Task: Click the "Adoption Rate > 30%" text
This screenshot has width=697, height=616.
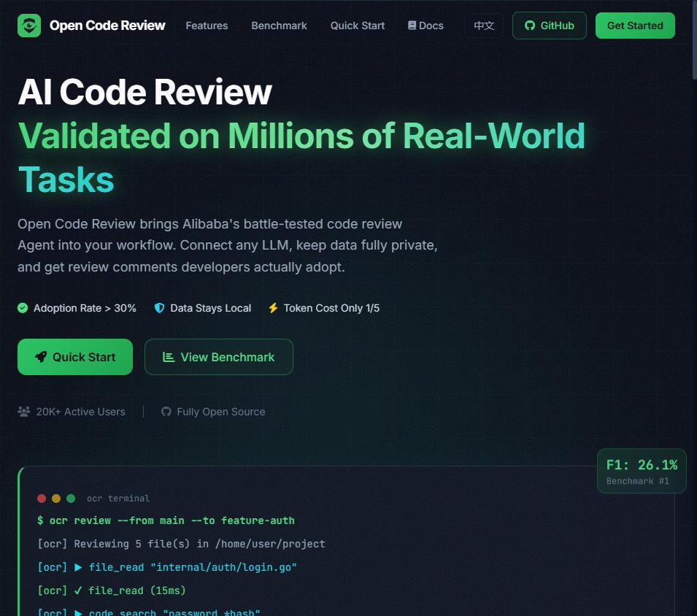Action: pos(85,308)
